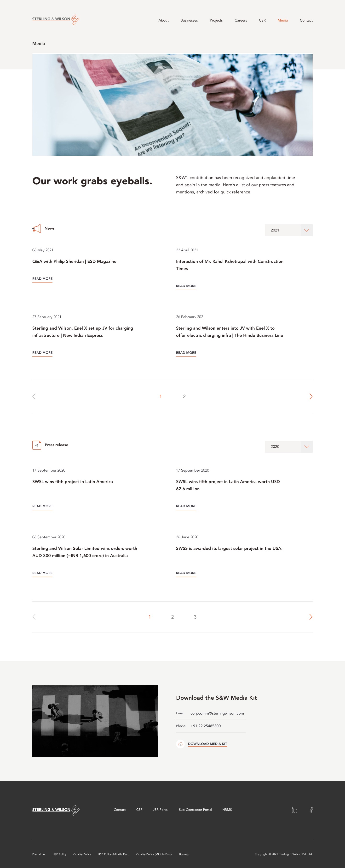Image resolution: width=345 pixels, height=868 pixels.
Task: Open the Businesses menu item
Action: 189,21
